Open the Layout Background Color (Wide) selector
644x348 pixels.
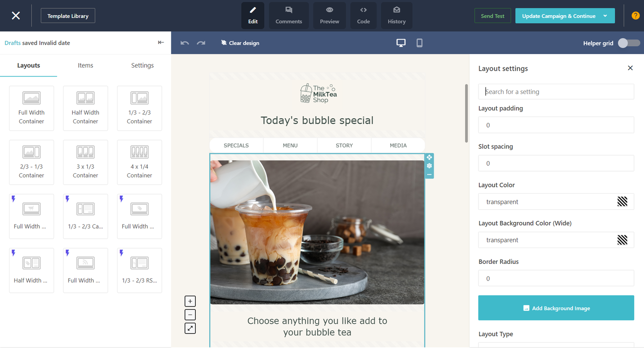tap(623, 240)
